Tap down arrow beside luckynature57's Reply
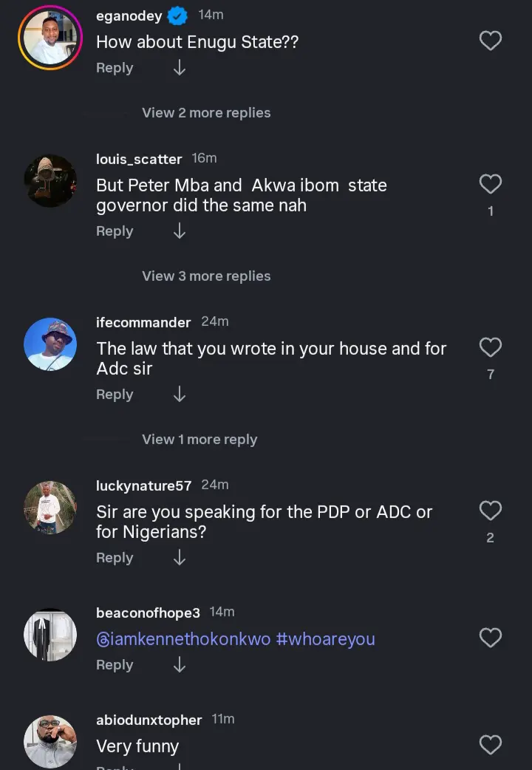 pyautogui.click(x=179, y=558)
